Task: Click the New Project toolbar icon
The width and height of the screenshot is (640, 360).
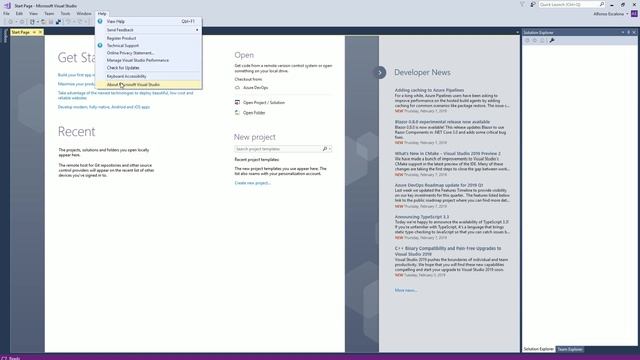Action: pyautogui.click(x=32, y=22)
